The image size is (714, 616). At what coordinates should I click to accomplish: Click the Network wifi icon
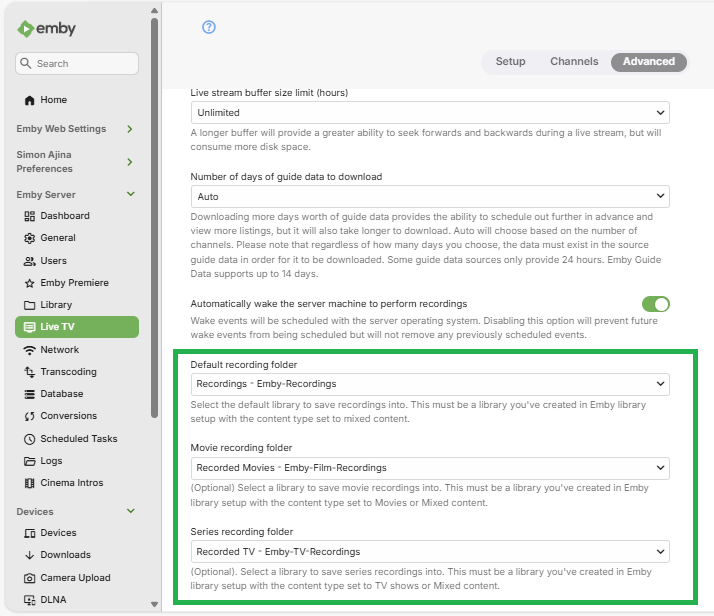(30, 350)
